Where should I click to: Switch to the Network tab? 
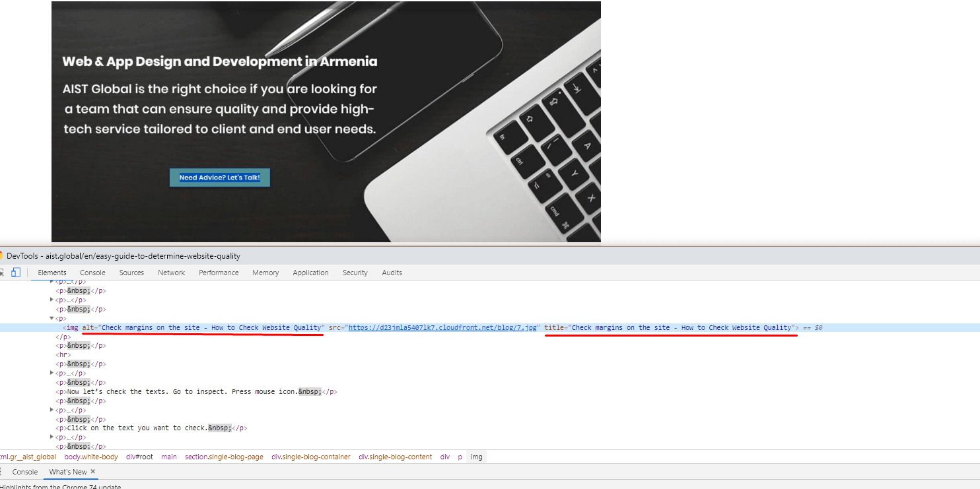171,273
